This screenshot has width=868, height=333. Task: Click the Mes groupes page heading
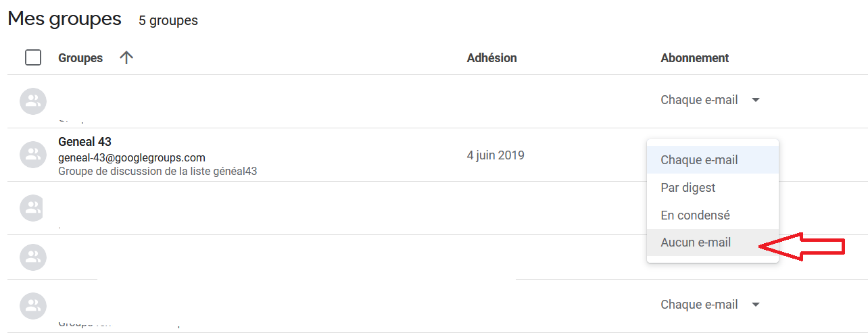[64, 19]
